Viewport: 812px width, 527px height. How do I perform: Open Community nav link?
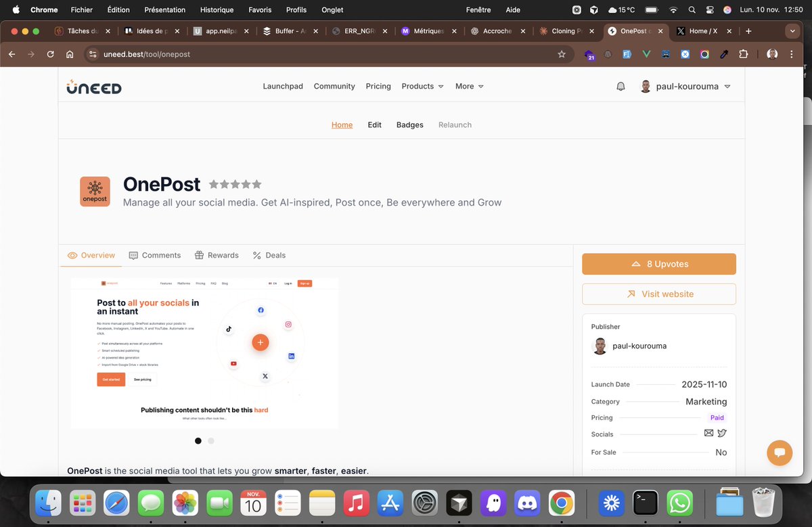tap(334, 87)
